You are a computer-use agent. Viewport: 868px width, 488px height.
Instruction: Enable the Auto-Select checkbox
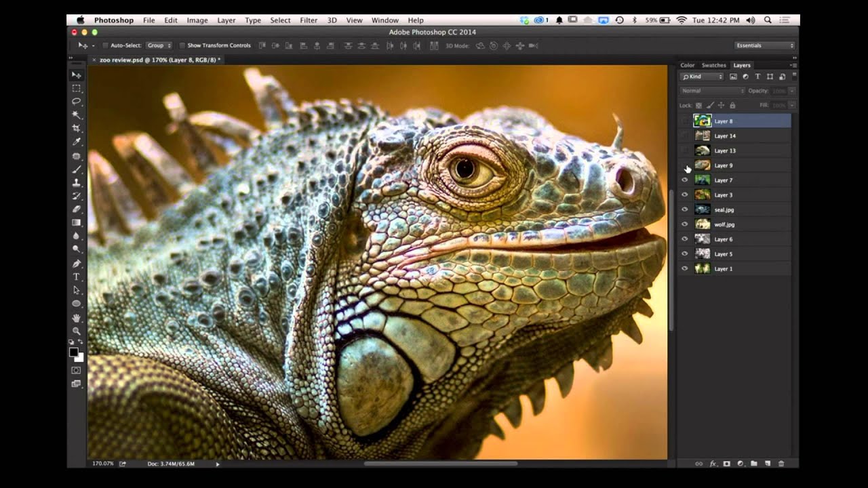[x=105, y=45]
